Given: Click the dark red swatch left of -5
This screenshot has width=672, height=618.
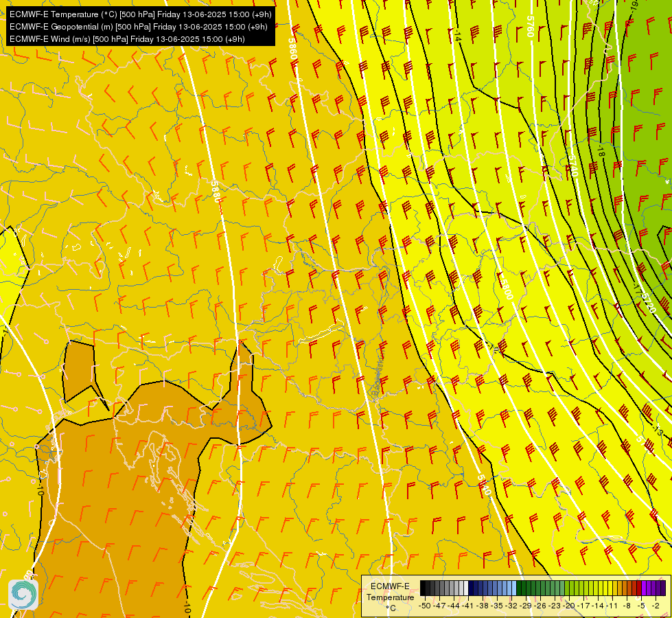Looking at the screenshot, I should pos(639,588).
